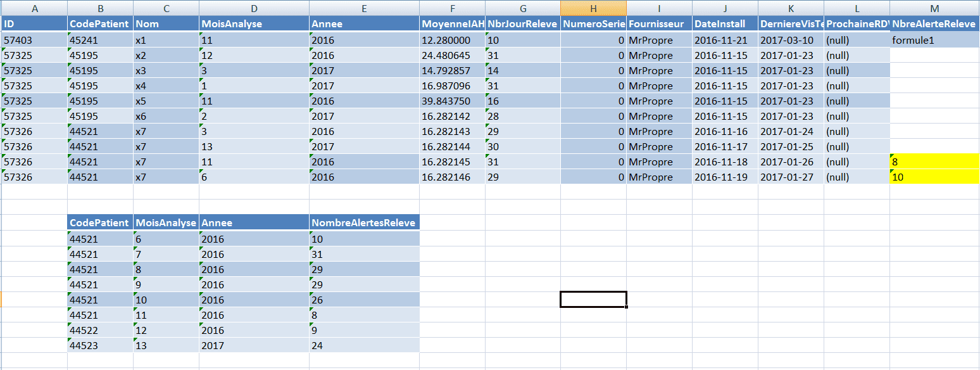Select the yellow cell containing 10
Viewport: 980px width, 370px height.
pyautogui.click(x=934, y=177)
